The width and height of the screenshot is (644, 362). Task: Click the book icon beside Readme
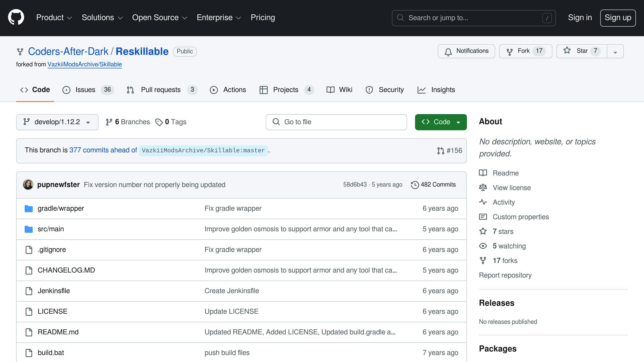pos(483,173)
